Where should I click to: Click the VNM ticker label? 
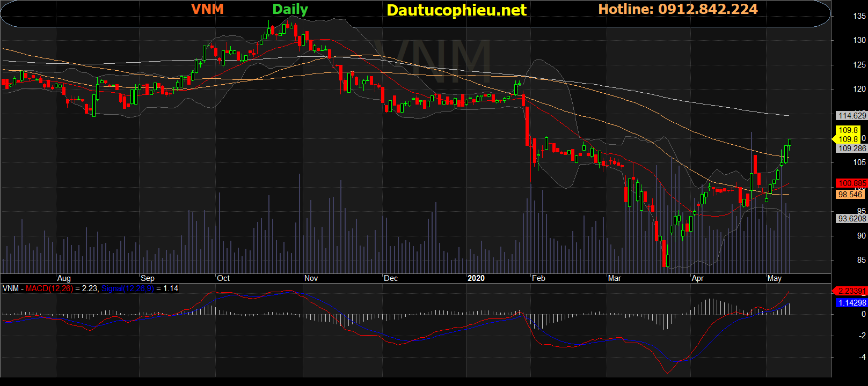[207, 9]
